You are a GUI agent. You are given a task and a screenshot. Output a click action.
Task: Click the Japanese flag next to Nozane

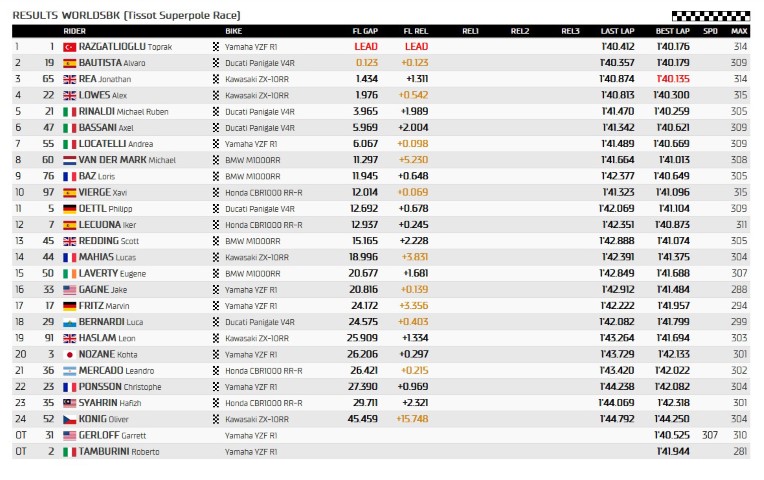(x=69, y=354)
